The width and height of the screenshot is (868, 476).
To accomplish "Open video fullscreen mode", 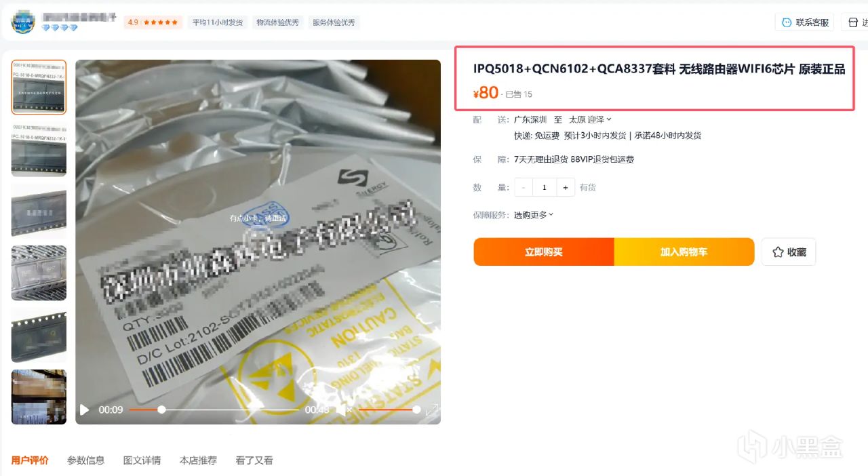I will pyautogui.click(x=431, y=410).
